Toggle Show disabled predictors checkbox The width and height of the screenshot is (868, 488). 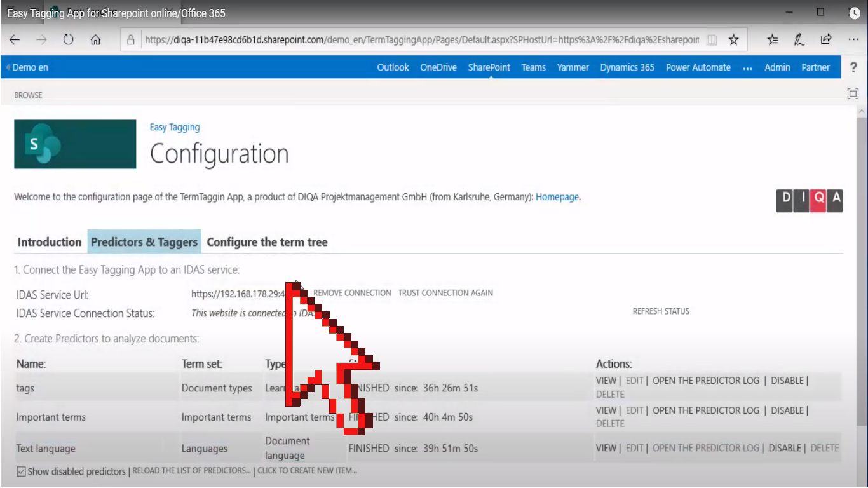21,471
